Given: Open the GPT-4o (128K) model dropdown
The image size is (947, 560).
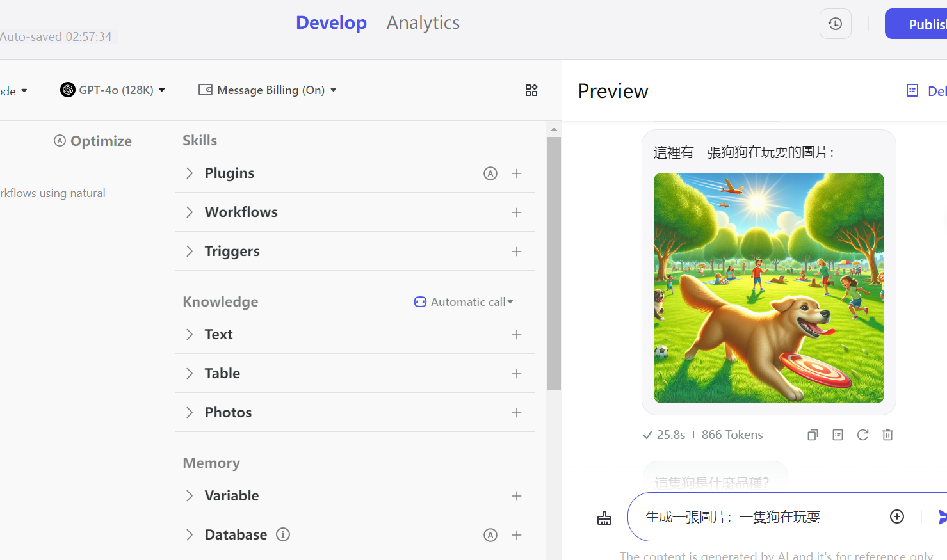Looking at the screenshot, I should [113, 90].
